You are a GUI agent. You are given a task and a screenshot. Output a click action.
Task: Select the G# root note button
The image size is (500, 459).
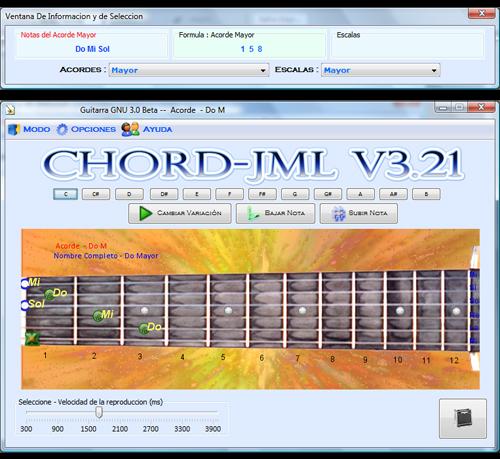328,194
